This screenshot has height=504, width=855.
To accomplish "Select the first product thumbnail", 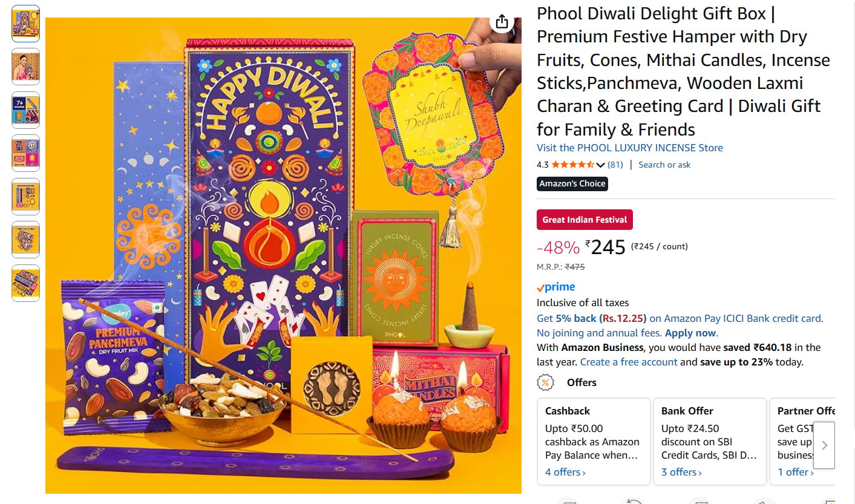I will pos(25,24).
